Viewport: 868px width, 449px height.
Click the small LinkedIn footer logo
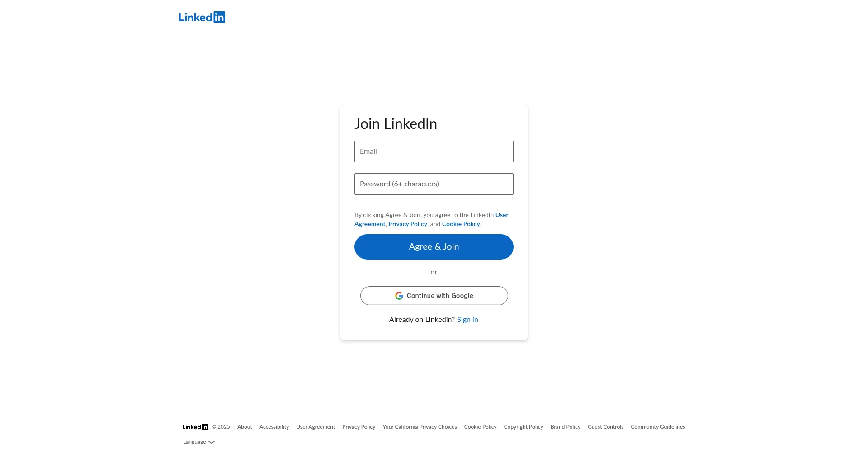[x=195, y=427]
